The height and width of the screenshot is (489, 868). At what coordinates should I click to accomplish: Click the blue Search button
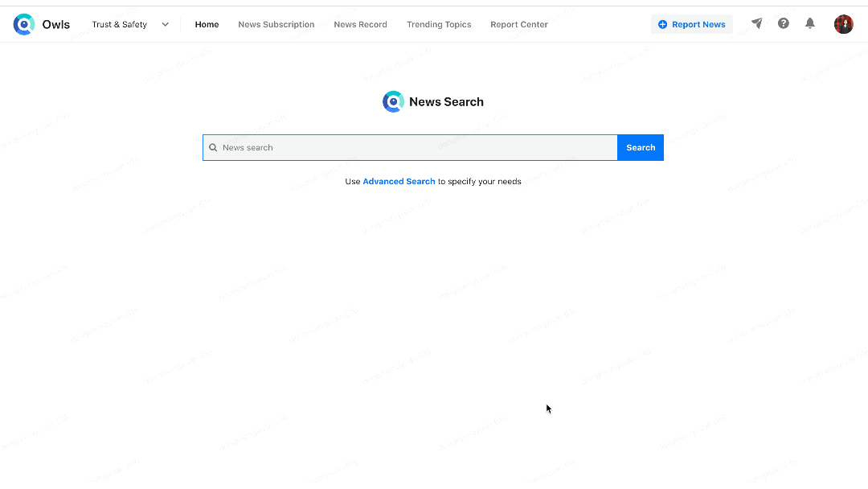tap(641, 148)
